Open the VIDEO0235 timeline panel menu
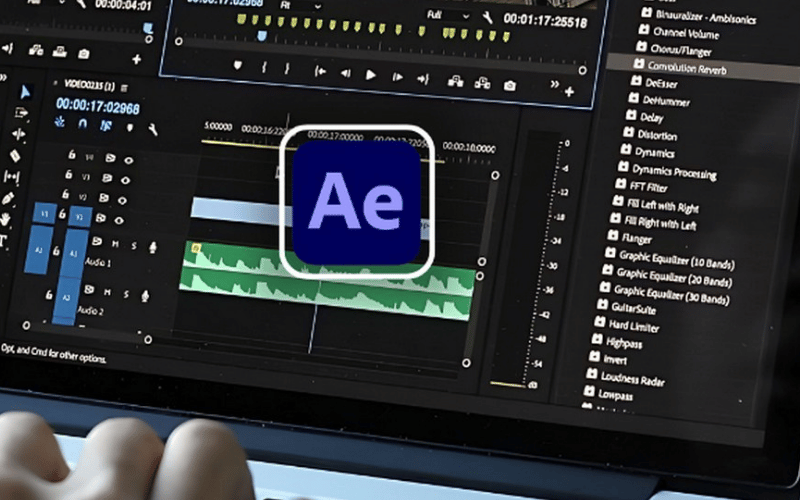 tap(124, 88)
